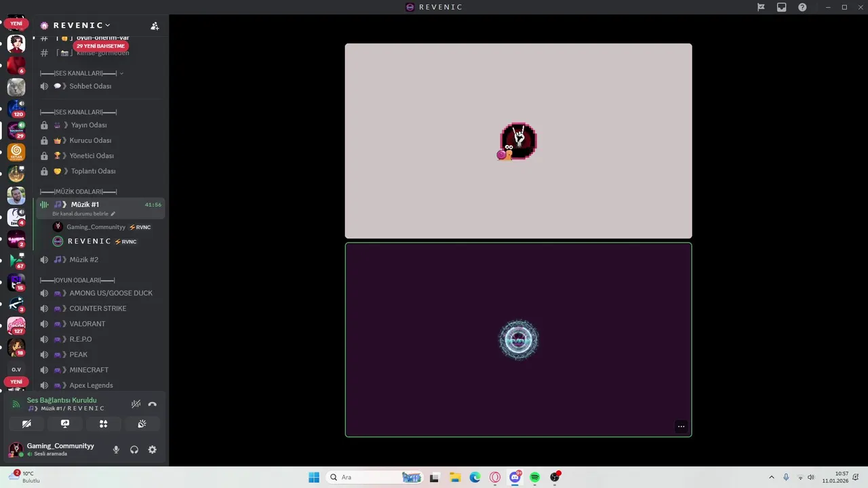Open the server with 127 badge
This screenshot has width=868, height=488.
click(x=16, y=326)
